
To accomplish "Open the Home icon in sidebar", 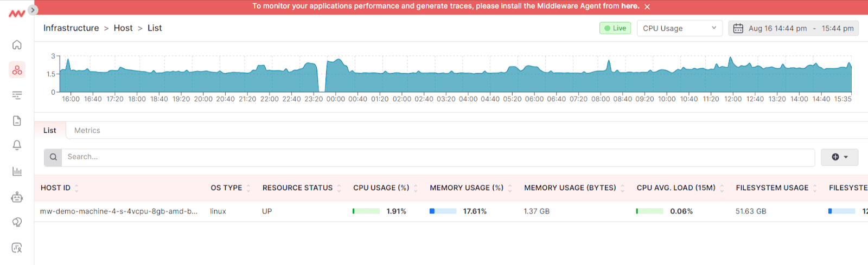I will point(17,44).
